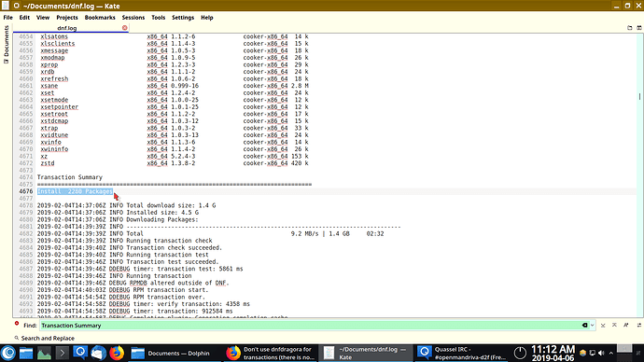Expand hidden system tray icons arrow
This screenshot has width=644, height=362.
pos(611,353)
